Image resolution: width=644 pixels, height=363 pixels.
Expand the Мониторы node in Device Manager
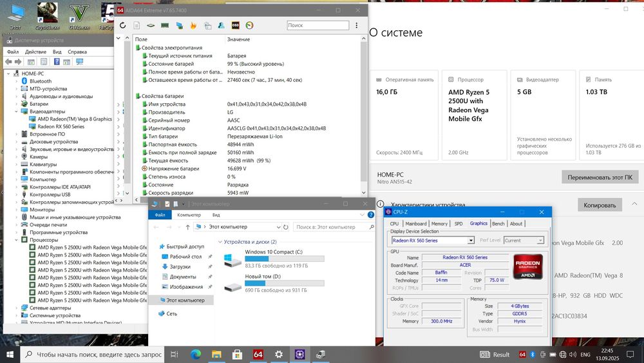(x=17, y=210)
